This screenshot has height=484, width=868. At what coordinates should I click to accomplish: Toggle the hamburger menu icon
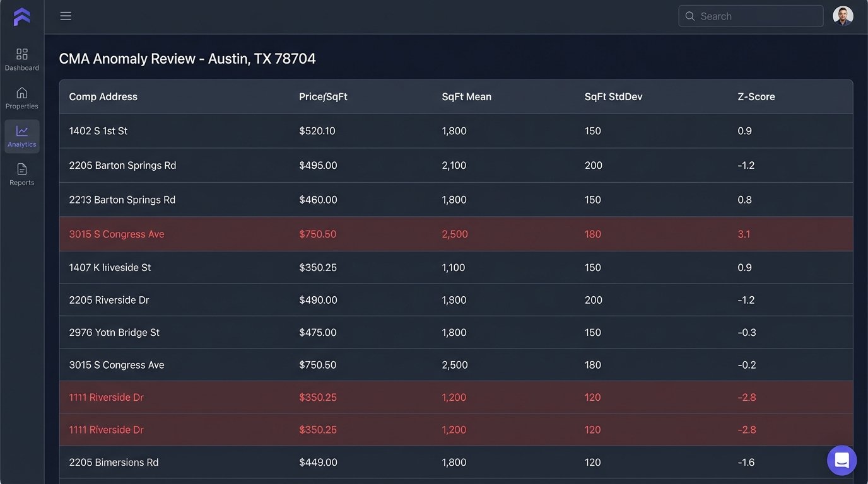click(66, 16)
